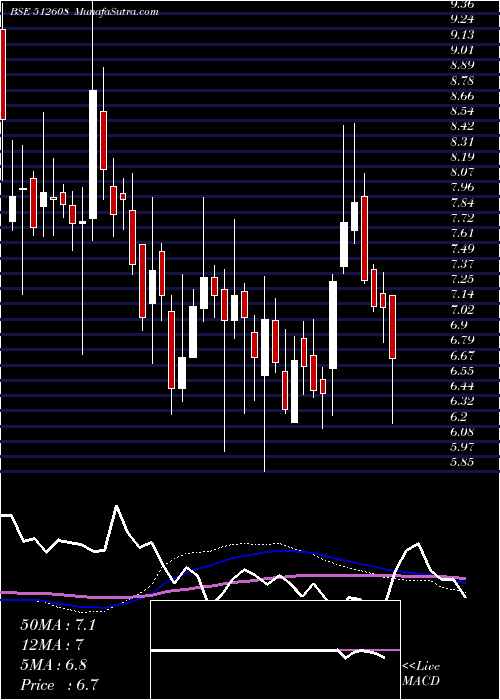The height and width of the screenshot is (700, 500).
Task: Click the 8.78 price axis label
Action: [462, 81]
